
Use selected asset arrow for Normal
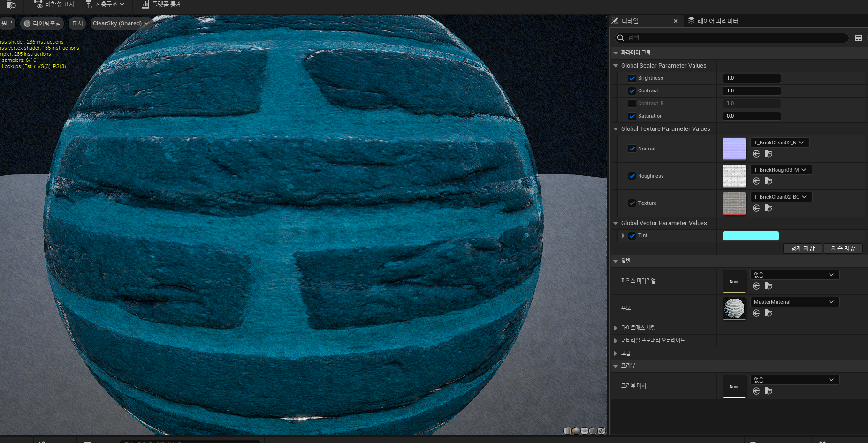[756, 154]
